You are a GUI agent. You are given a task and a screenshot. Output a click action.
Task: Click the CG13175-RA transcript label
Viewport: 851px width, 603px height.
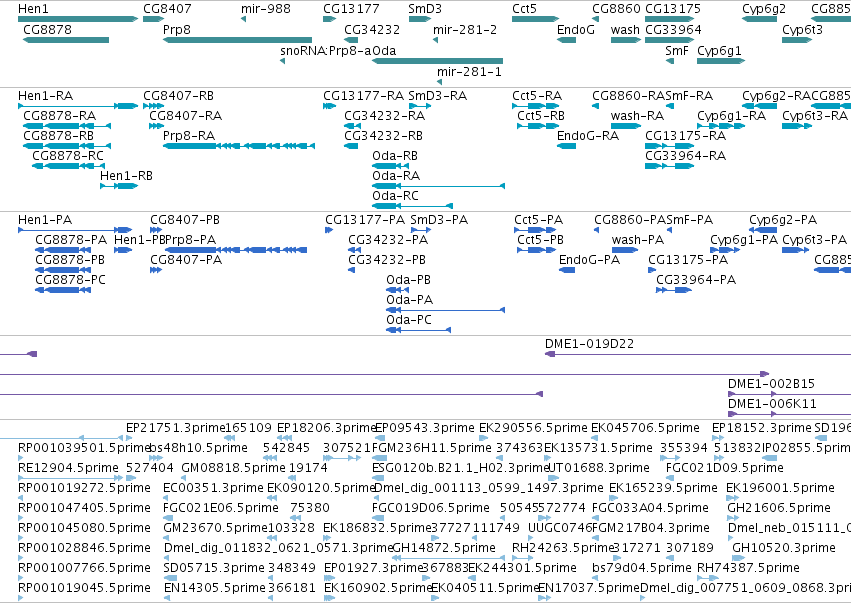pyautogui.click(x=685, y=136)
